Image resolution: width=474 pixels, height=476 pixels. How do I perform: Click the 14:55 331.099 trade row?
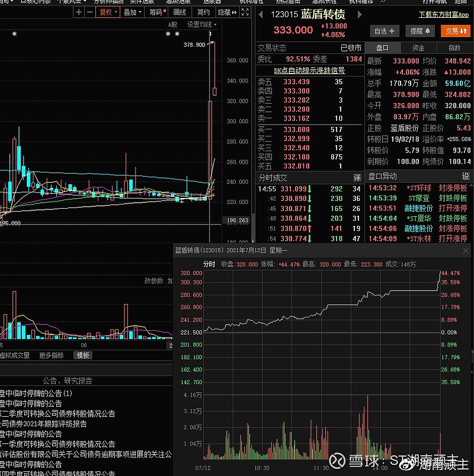309,189
